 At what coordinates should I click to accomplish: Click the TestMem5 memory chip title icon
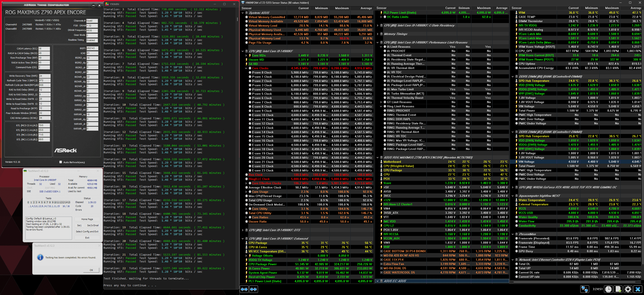[25, 171]
